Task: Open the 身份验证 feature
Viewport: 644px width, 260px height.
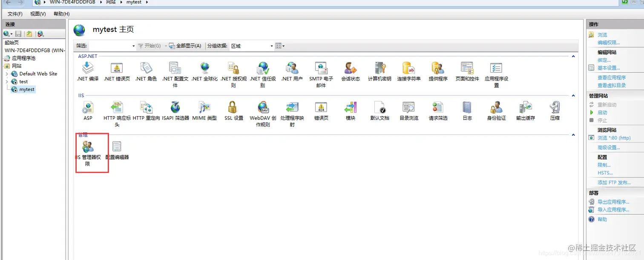Action: tap(496, 111)
